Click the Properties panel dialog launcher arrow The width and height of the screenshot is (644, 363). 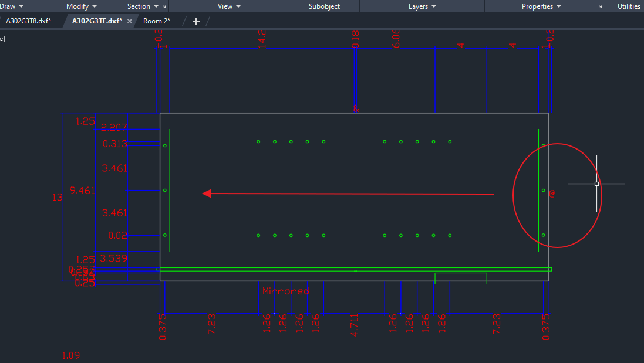point(600,7)
